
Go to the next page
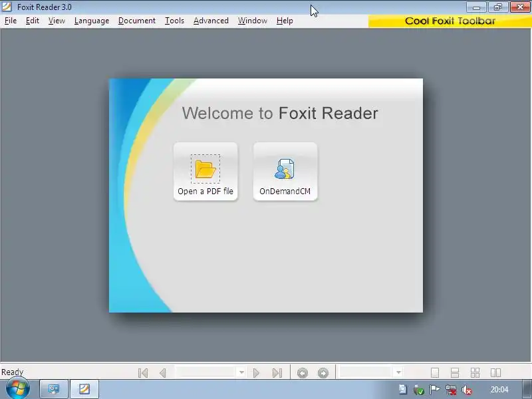(x=256, y=373)
